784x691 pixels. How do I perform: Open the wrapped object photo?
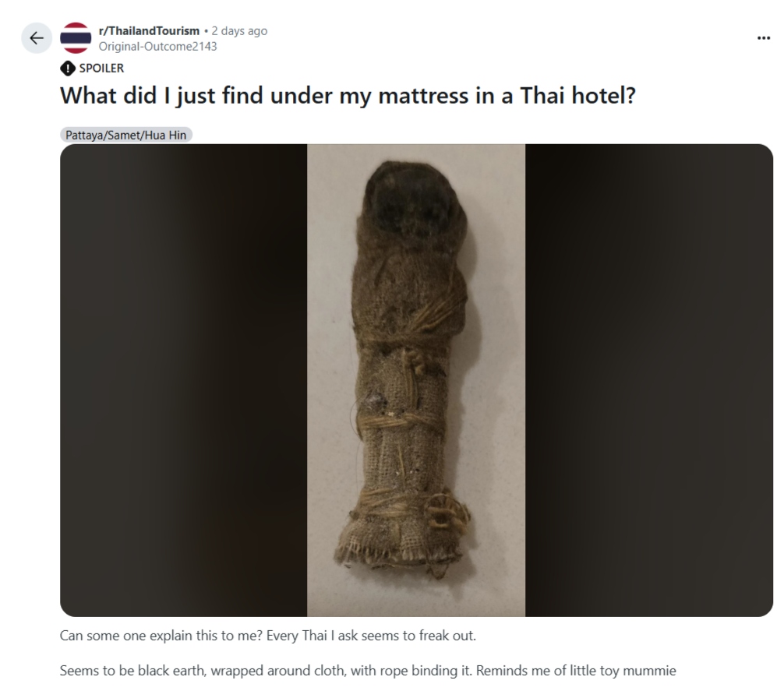[416, 380]
